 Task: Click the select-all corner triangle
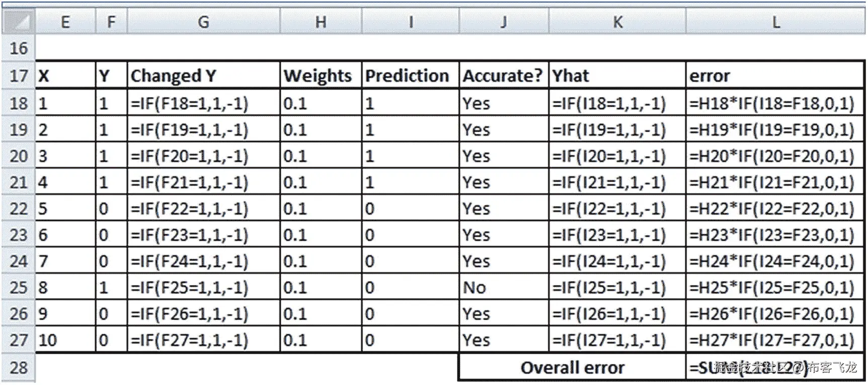(x=18, y=22)
